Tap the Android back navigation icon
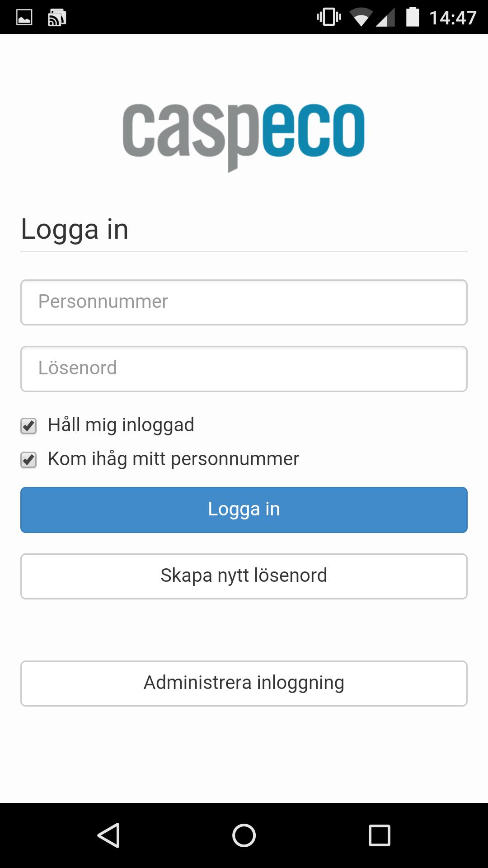 point(108,835)
